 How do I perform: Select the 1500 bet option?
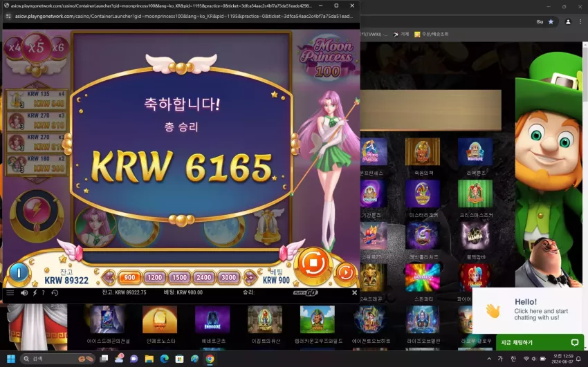coord(179,278)
